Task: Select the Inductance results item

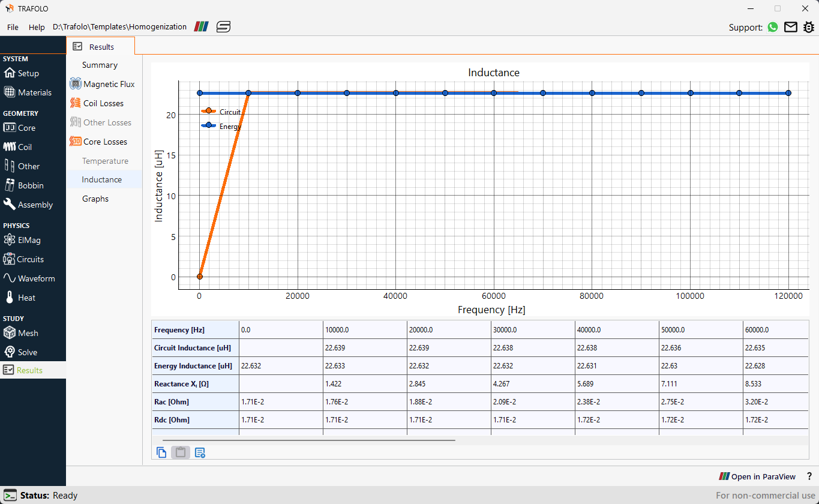Action: click(x=104, y=179)
